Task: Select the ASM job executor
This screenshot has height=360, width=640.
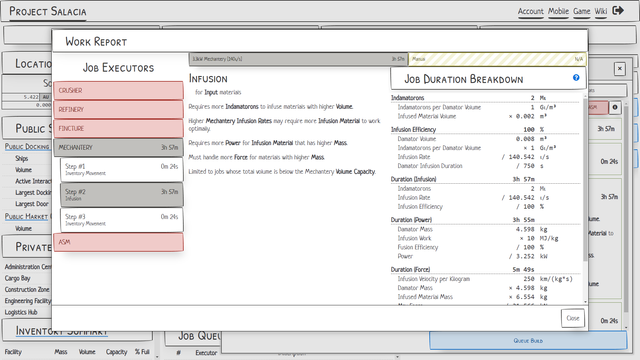Action: pos(118,242)
